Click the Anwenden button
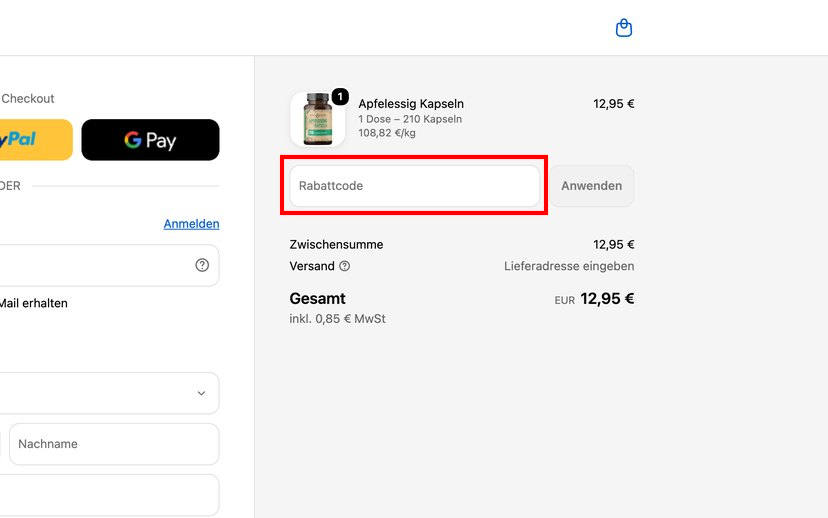The width and height of the screenshot is (828, 518). click(x=591, y=186)
